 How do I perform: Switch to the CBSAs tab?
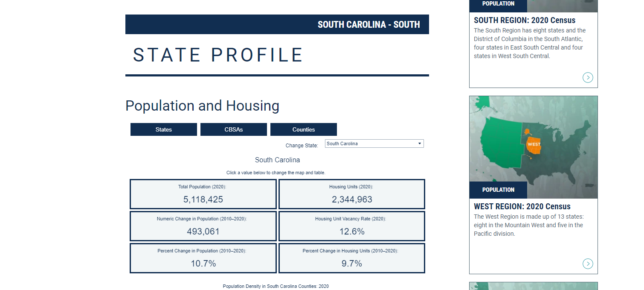233,129
